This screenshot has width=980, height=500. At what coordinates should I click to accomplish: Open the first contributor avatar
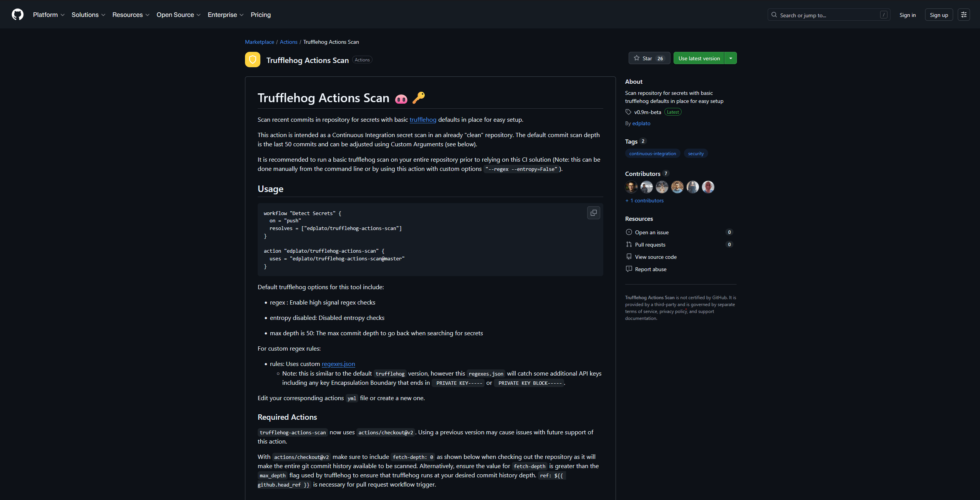coord(631,187)
